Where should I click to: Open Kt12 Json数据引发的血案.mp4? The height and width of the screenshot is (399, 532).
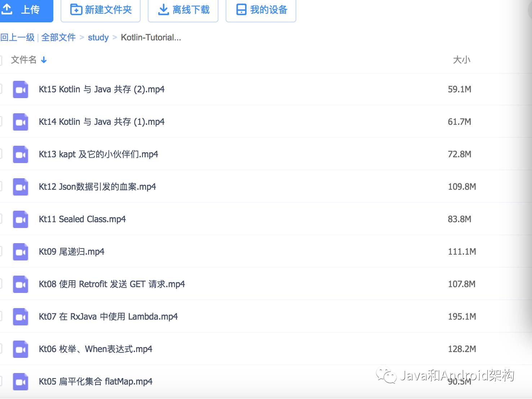[97, 187]
